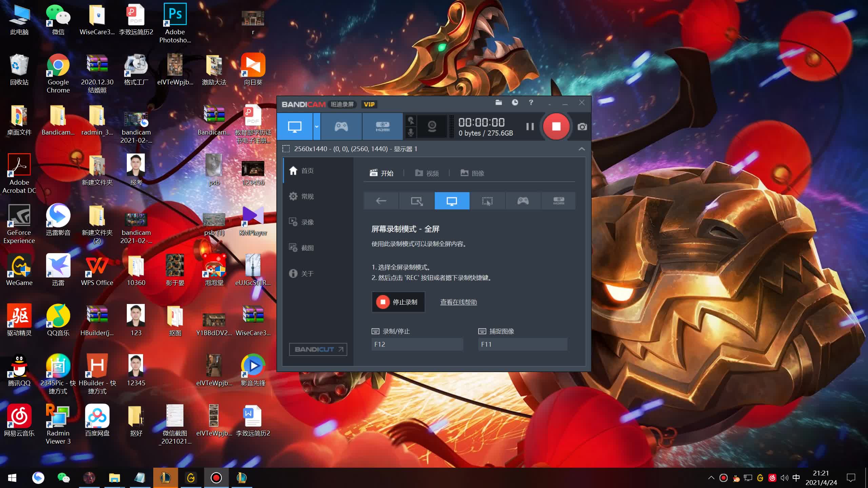Open Windows Start menu

pos(12,478)
